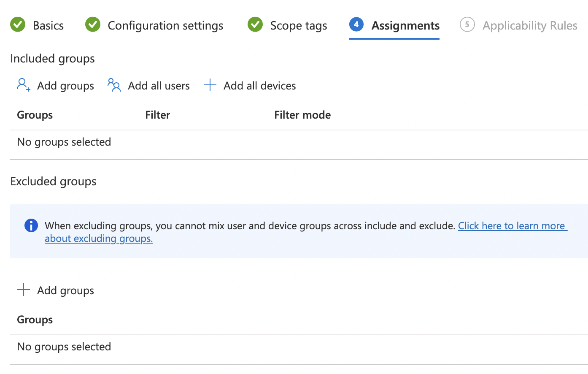This screenshot has height=374, width=588.
Task: Click the two-people icon for Add all users
Action: [114, 85]
